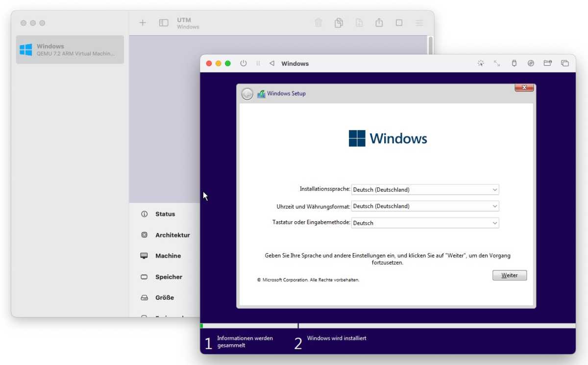This screenshot has width=588, height=365.
Task: Click the resize display arrows icon
Action: (497, 63)
